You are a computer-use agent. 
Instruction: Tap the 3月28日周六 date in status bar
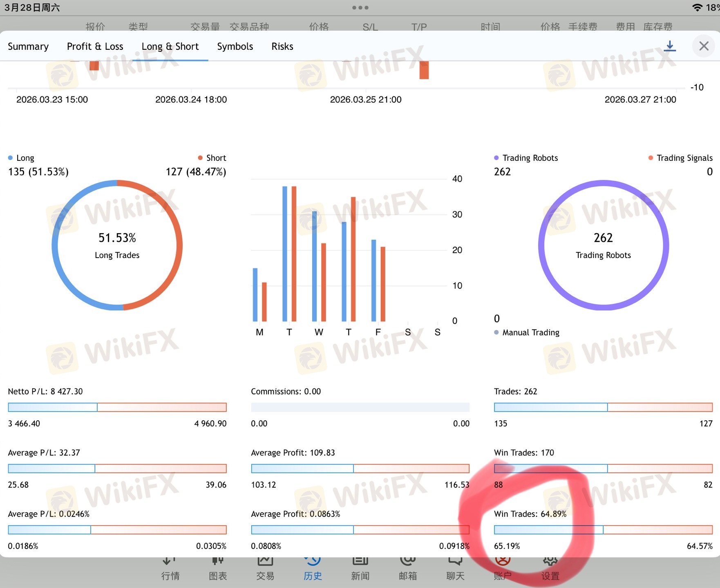pos(32,7)
